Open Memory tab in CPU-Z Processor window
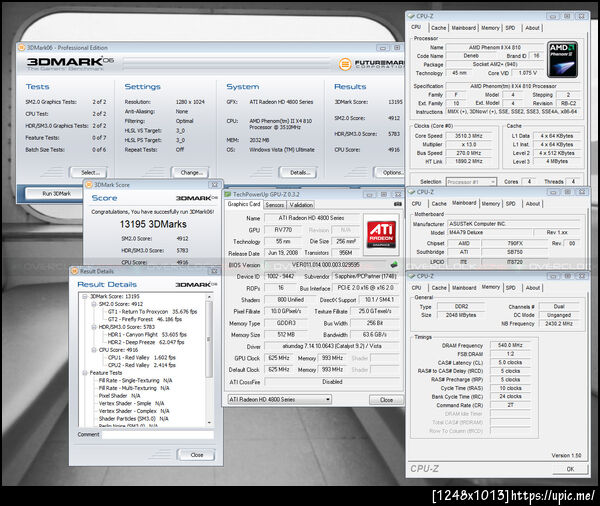This screenshot has height=506, width=600. (x=490, y=28)
